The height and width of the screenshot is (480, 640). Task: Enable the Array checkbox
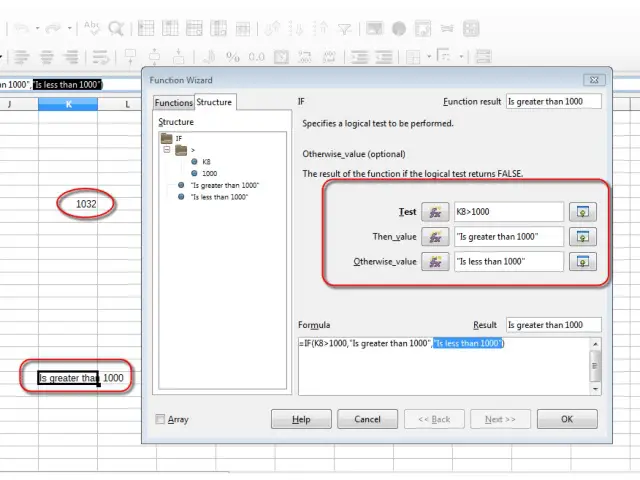point(161,420)
